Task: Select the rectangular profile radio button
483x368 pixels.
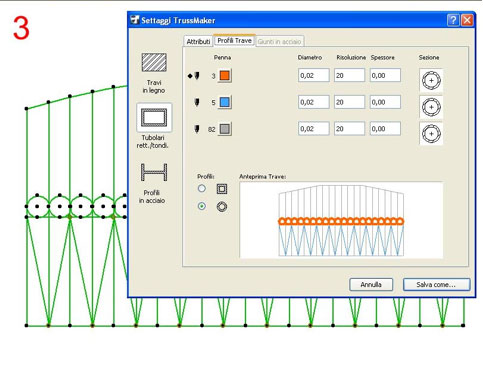Action: (x=202, y=189)
